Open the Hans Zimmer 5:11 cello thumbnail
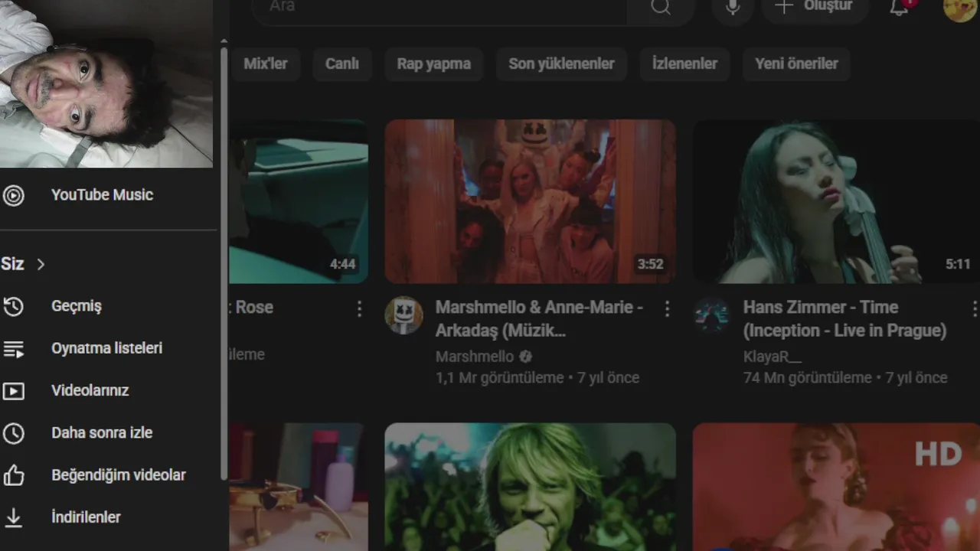980x551 pixels. point(836,201)
